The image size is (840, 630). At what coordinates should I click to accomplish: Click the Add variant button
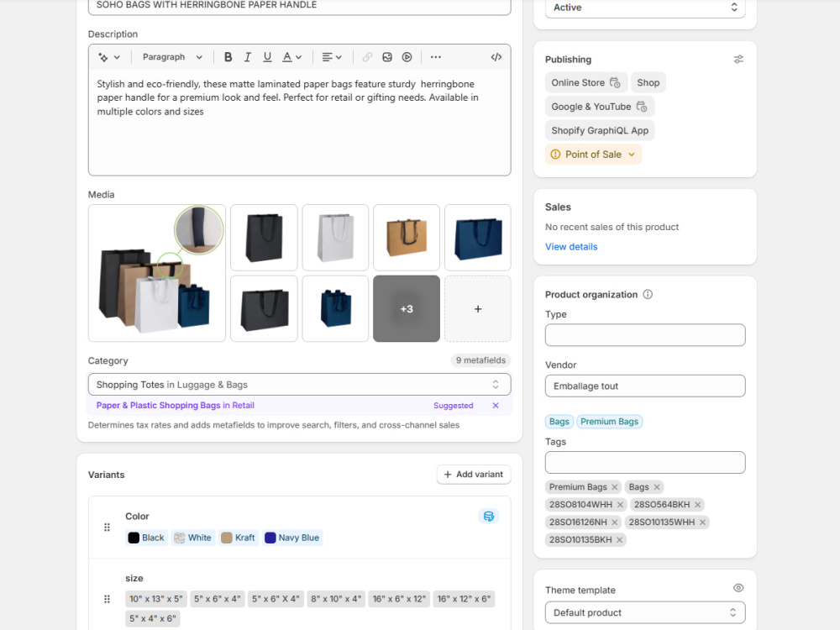tap(474, 475)
